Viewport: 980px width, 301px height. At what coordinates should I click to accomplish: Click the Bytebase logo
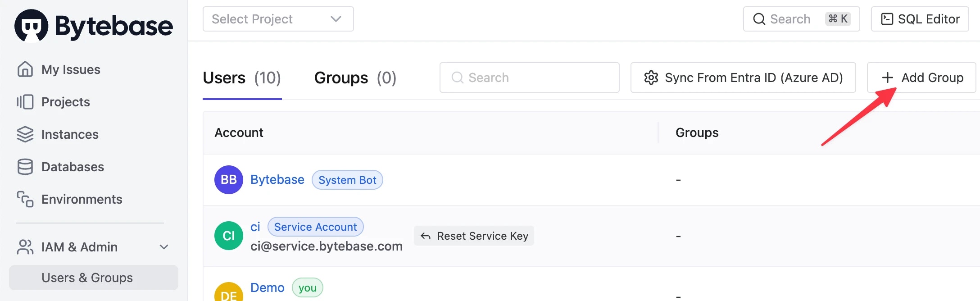[x=93, y=26]
